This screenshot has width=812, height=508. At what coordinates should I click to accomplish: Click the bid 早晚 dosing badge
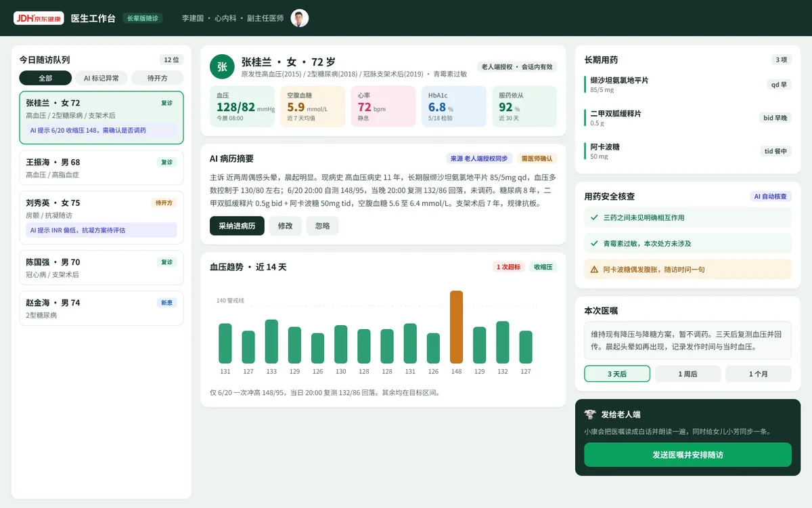pyautogui.click(x=775, y=118)
